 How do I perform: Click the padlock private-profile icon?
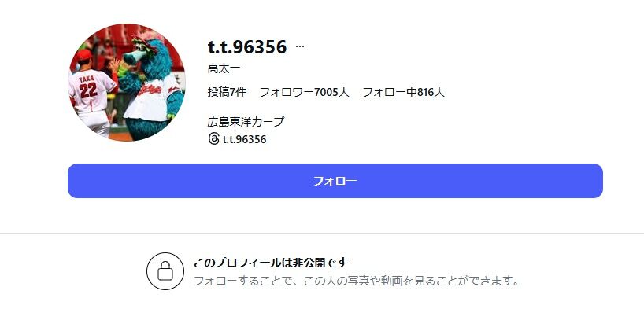click(x=165, y=271)
